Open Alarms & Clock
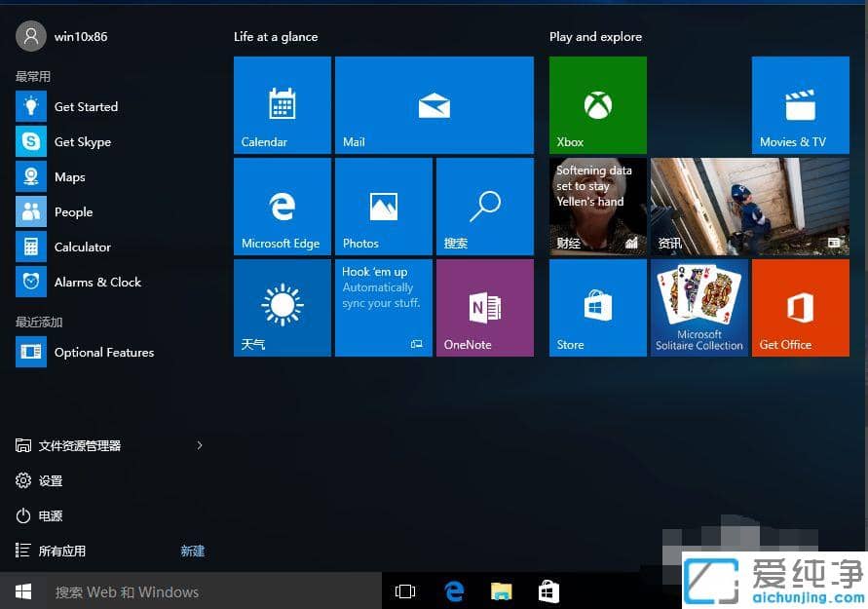 point(97,282)
